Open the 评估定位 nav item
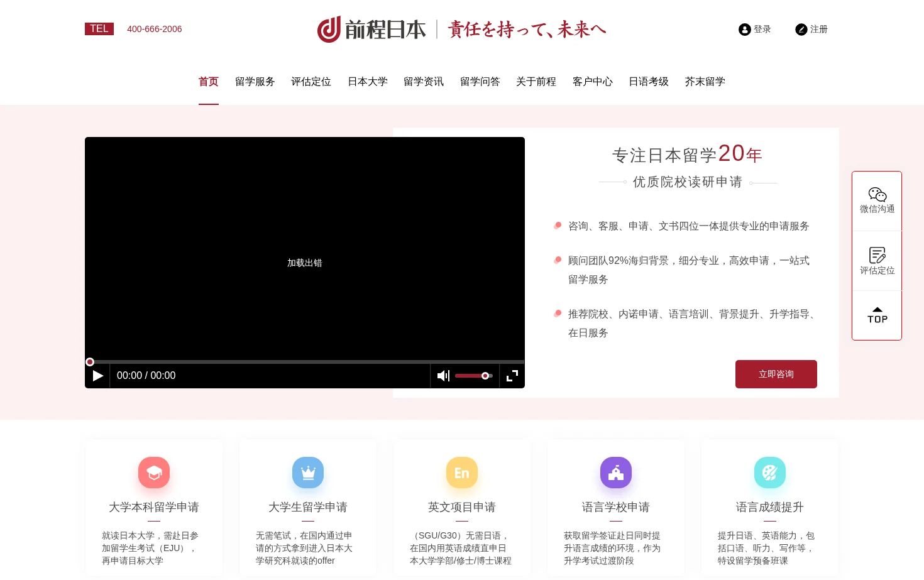This screenshot has width=924, height=580. point(311,82)
